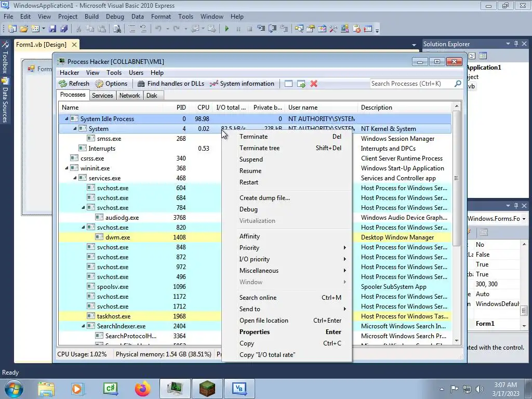Sort by Description column header
Image resolution: width=532 pixels, height=399 pixels.
(404, 107)
